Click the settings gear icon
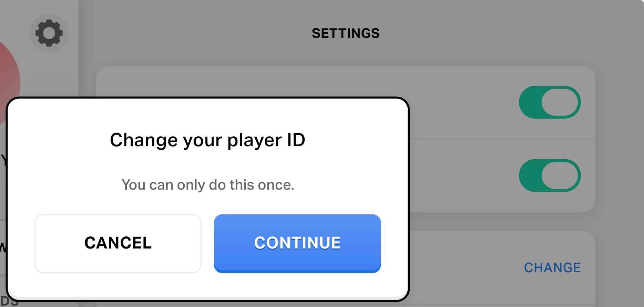644x307 pixels. 49,33
